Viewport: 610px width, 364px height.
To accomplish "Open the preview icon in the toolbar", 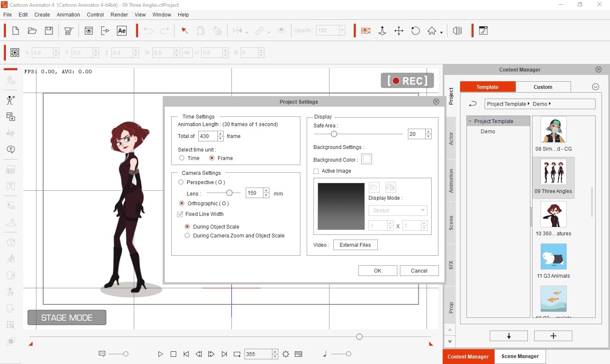I will coord(89,30).
